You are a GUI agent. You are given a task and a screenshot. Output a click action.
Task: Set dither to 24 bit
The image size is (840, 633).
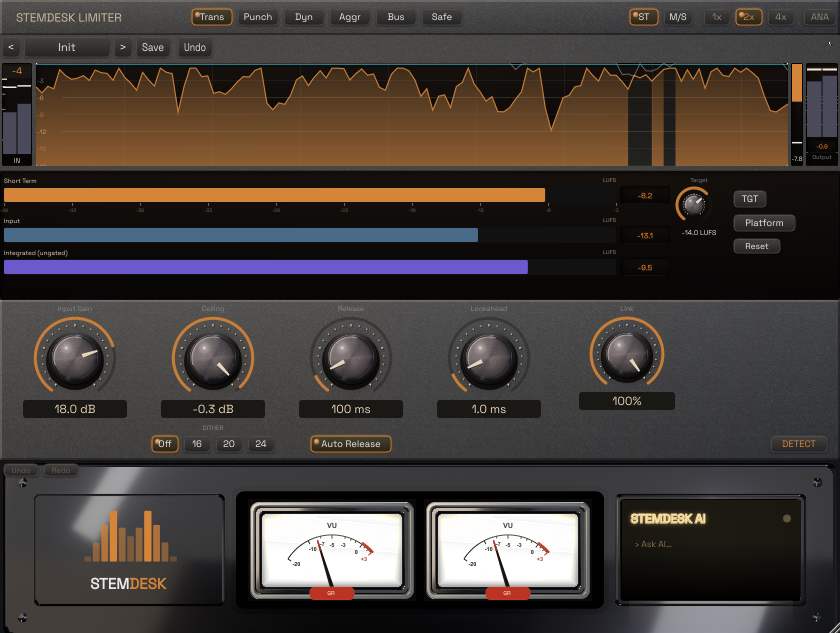[261, 444]
